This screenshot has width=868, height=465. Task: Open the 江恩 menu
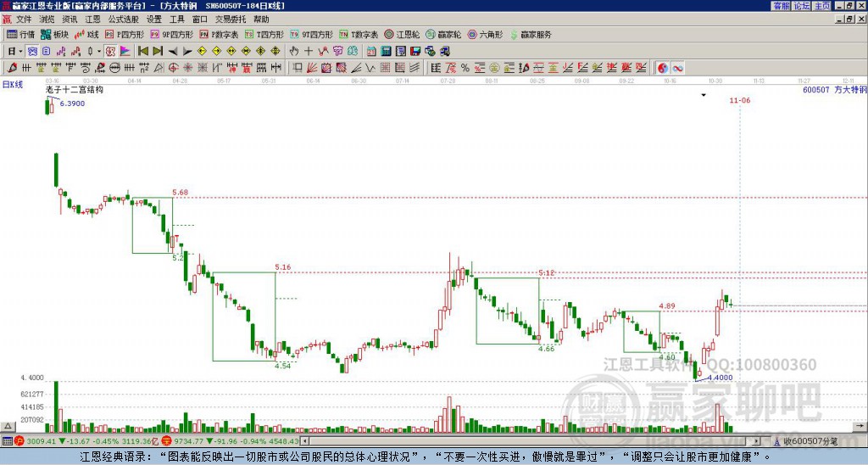point(92,20)
